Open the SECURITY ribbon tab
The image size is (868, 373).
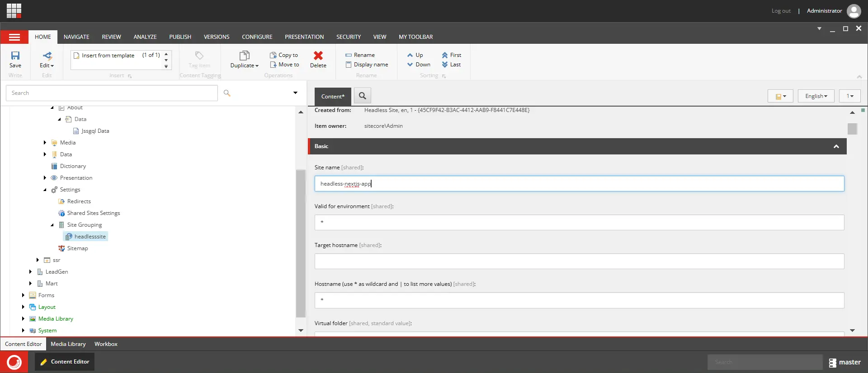tap(349, 37)
